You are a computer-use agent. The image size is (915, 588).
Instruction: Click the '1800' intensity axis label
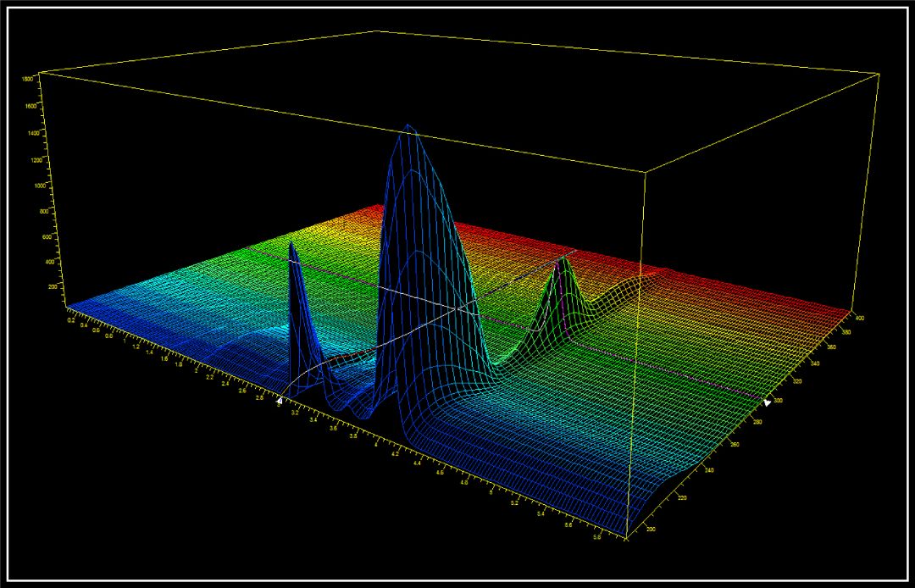pyautogui.click(x=27, y=79)
